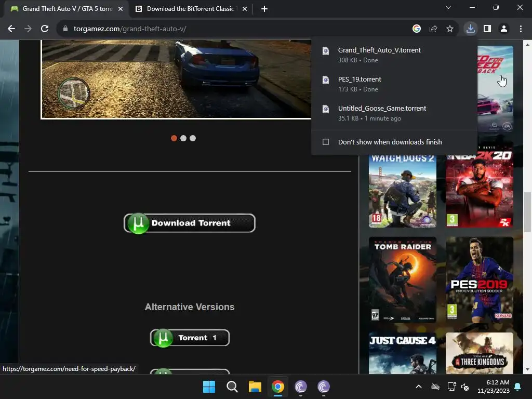Screen dimensions: 532x399
Task: Click PES_19.torrent file icon
Action: click(x=325, y=80)
